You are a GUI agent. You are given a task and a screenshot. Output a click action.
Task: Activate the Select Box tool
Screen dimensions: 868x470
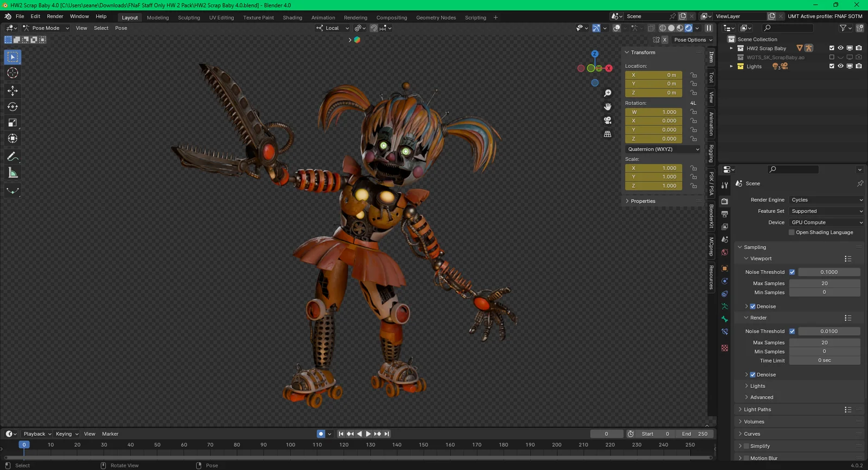click(12, 57)
